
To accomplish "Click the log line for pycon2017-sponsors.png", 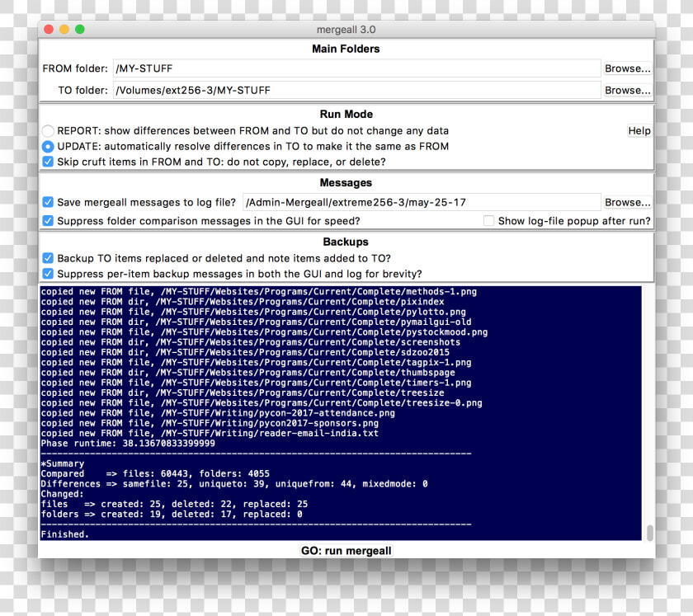I will [x=210, y=423].
